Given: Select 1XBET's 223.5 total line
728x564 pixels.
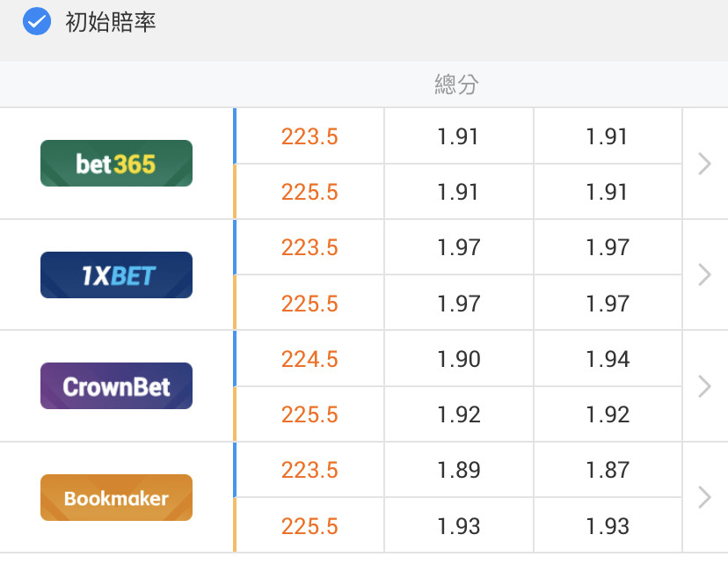Looking at the screenshot, I should (x=309, y=247).
